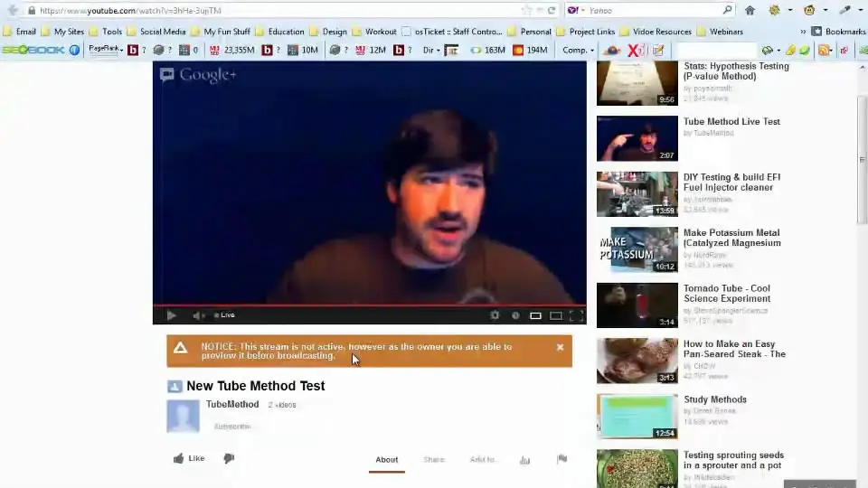
Task: Open the browser home page icon
Action: click(x=750, y=10)
